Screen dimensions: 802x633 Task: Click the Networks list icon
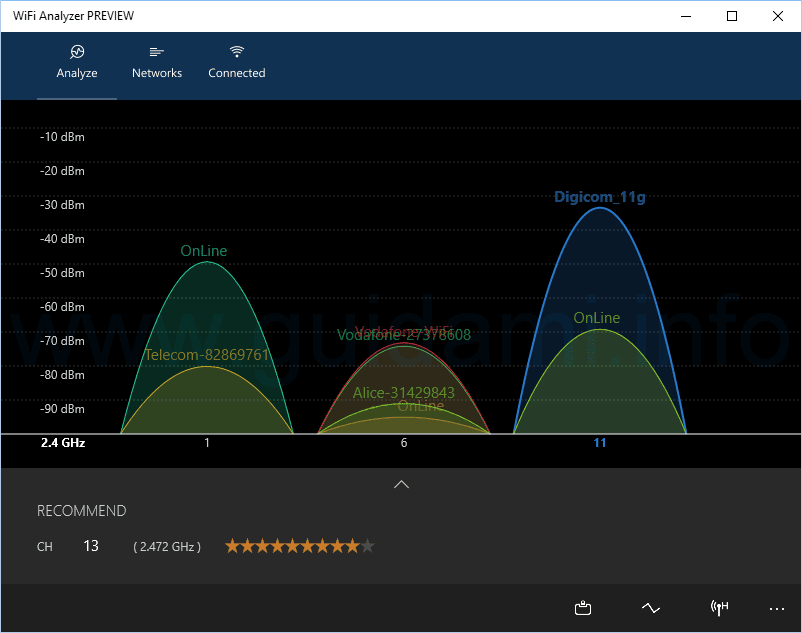point(157,52)
